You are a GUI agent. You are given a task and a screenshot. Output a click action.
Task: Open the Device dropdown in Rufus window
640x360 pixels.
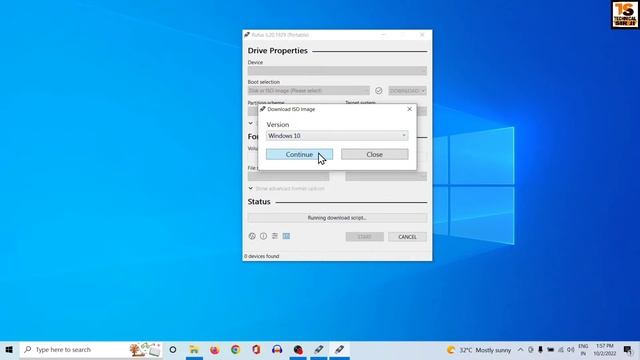[337, 71]
